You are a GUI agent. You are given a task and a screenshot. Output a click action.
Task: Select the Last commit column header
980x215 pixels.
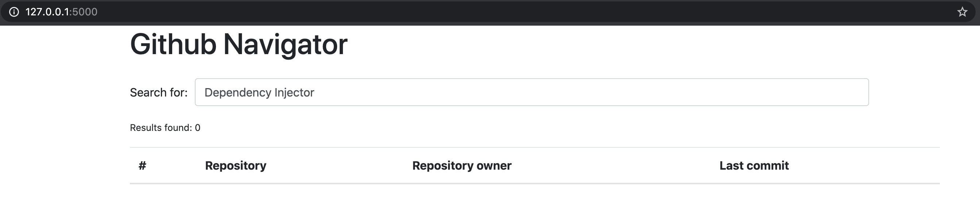pyautogui.click(x=754, y=165)
